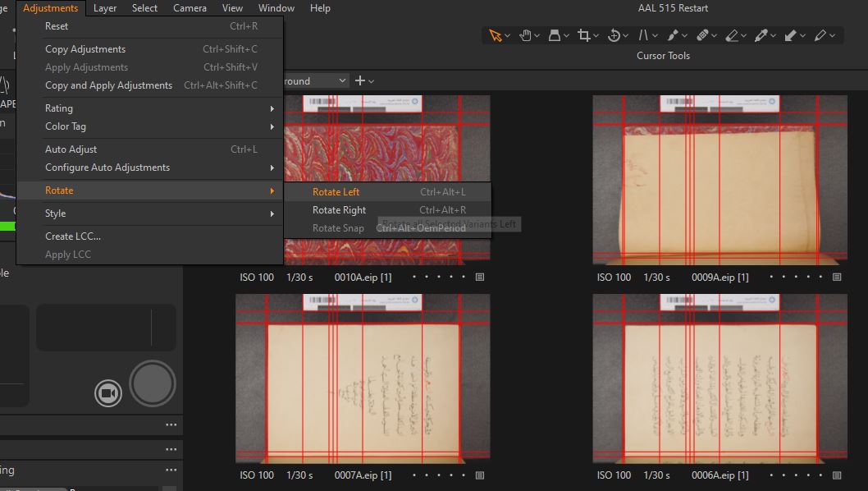The height and width of the screenshot is (491, 868).
Task: Click the '0010A.eip [1]' file name
Action: click(363, 277)
